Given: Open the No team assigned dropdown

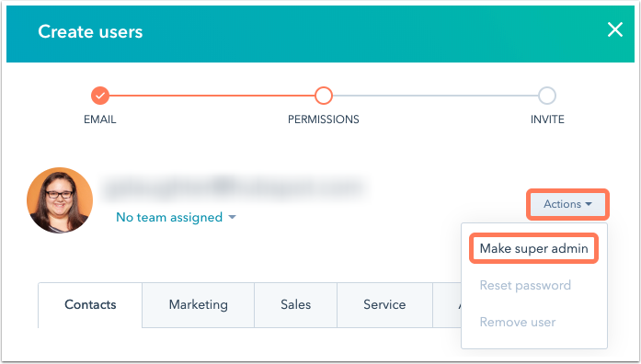Looking at the screenshot, I should click(176, 217).
